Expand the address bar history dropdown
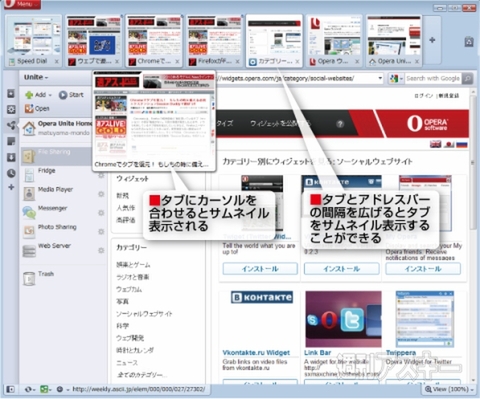 click(380, 79)
